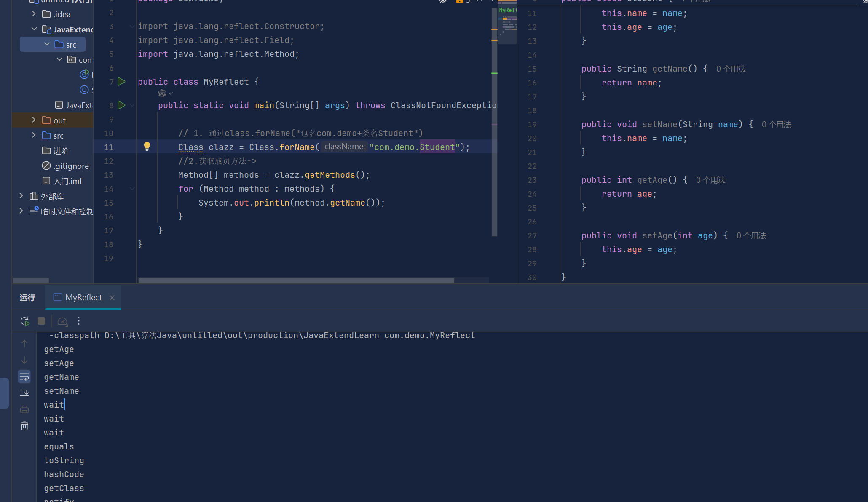
Task: Click the getMethods call on line 13
Action: (x=330, y=175)
